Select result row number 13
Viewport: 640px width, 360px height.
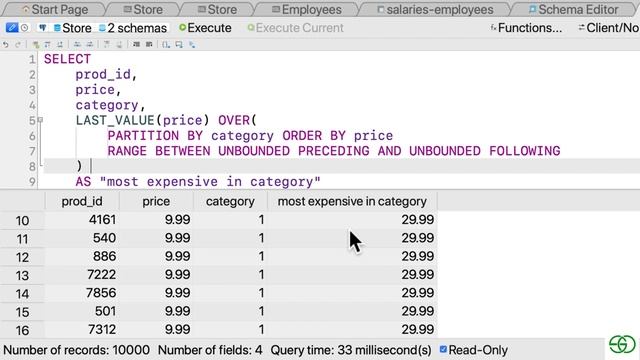click(x=22, y=275)
